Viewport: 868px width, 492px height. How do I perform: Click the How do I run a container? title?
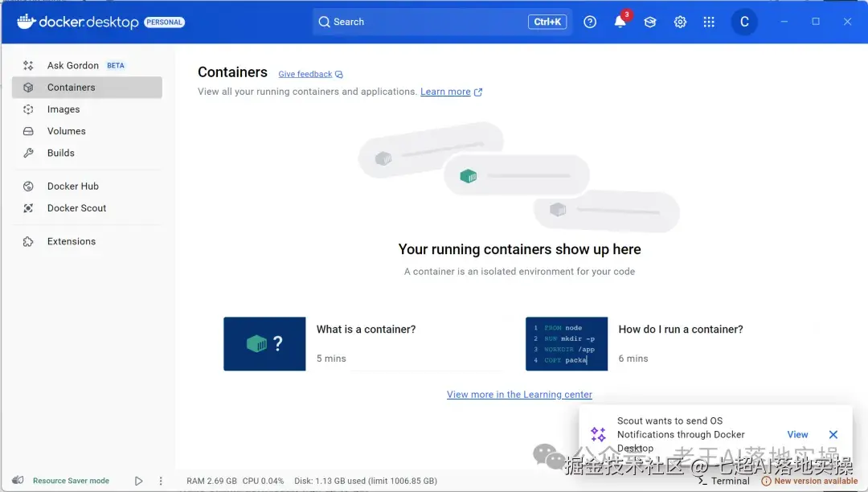pos(681,330)
